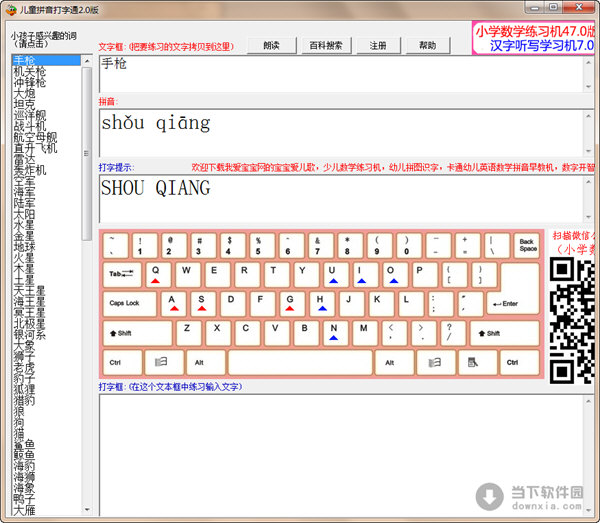Select 直升飞机 in the word list
The width and height of the screenshot is (600, 523).
[x=46, y=148]
